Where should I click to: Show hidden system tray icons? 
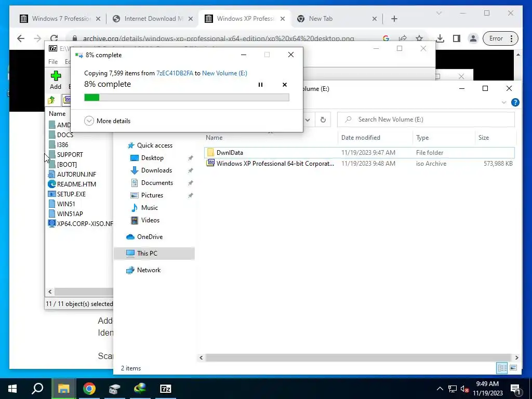[x=440, y=389]
